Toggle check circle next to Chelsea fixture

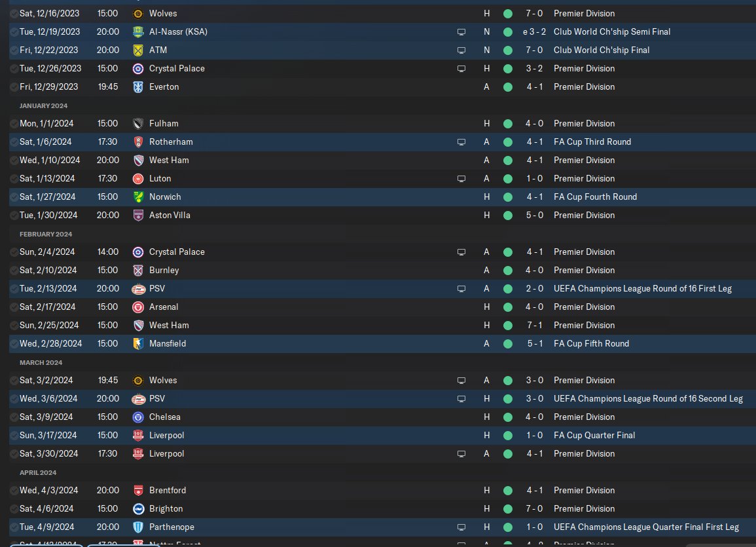point(14,417)
